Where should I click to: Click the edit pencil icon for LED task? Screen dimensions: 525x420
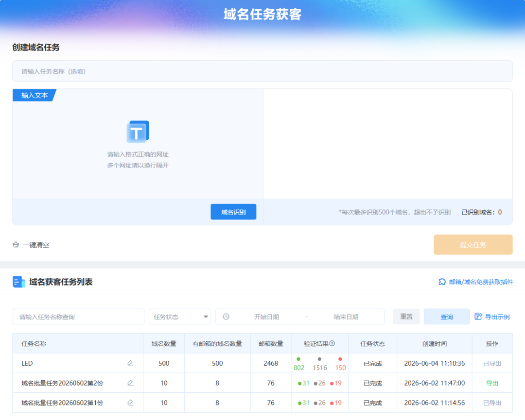pos(130,363)
